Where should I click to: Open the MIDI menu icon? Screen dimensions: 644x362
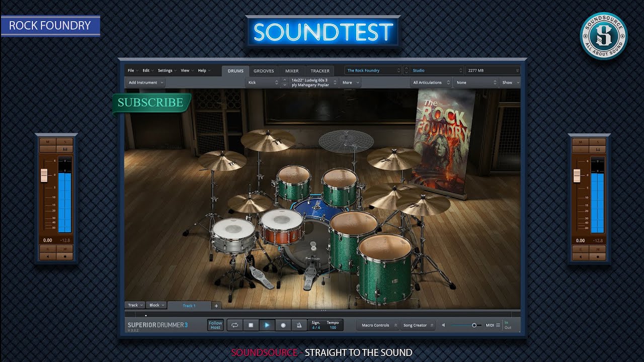(x=498, y=325)
